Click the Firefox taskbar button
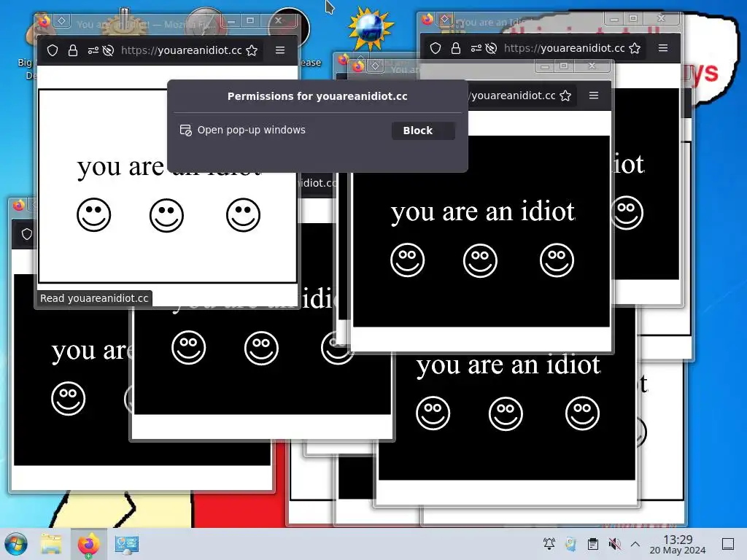The height and width of the screenshot is (560, 747). pos(88,544)
